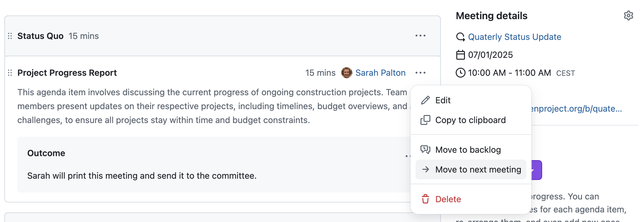Click the arrow icon beside Move to next meeting
644x222 pixels.
tap(426, 169)
